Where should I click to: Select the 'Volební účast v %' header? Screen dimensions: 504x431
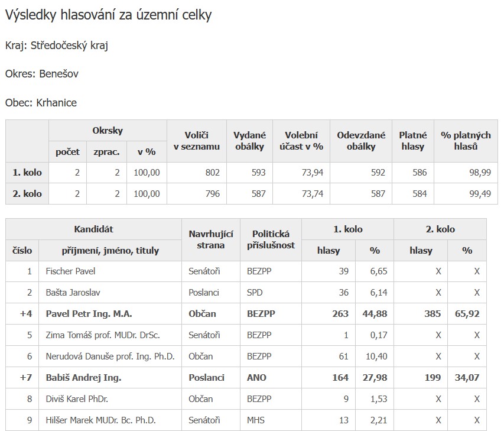coord(301,141)
